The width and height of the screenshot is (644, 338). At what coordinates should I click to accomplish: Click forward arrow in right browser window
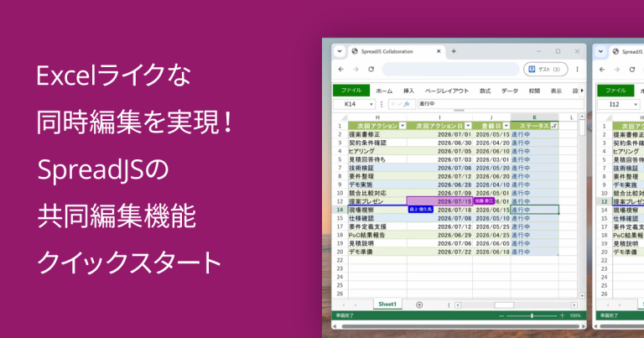[x=617, y=70]
